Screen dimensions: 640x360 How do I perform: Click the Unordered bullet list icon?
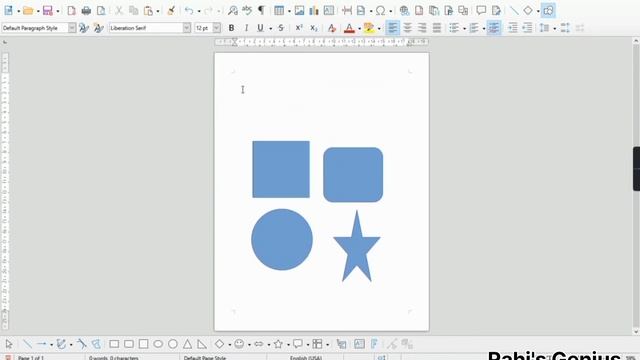click(454, 28)
